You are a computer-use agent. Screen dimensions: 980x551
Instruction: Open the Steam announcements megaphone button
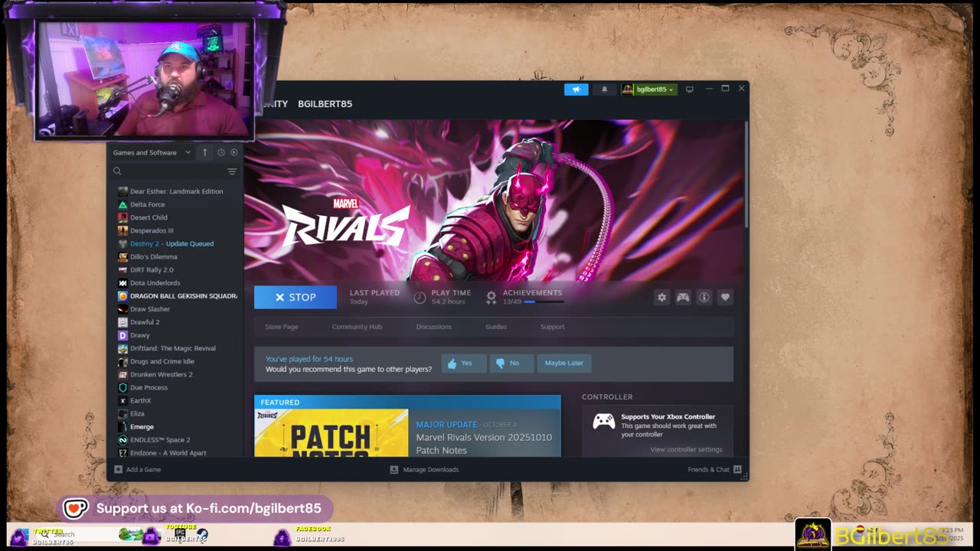coord(577,90)
